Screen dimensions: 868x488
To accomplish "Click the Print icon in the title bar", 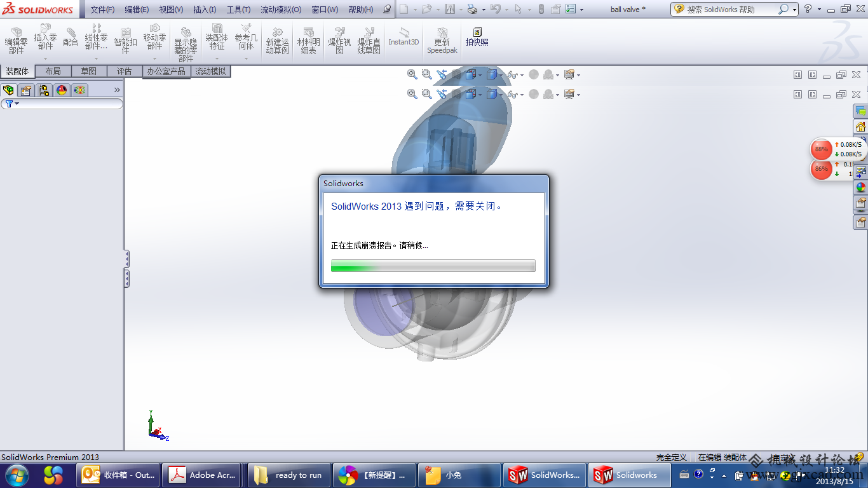I will click(x=472, y=9).
